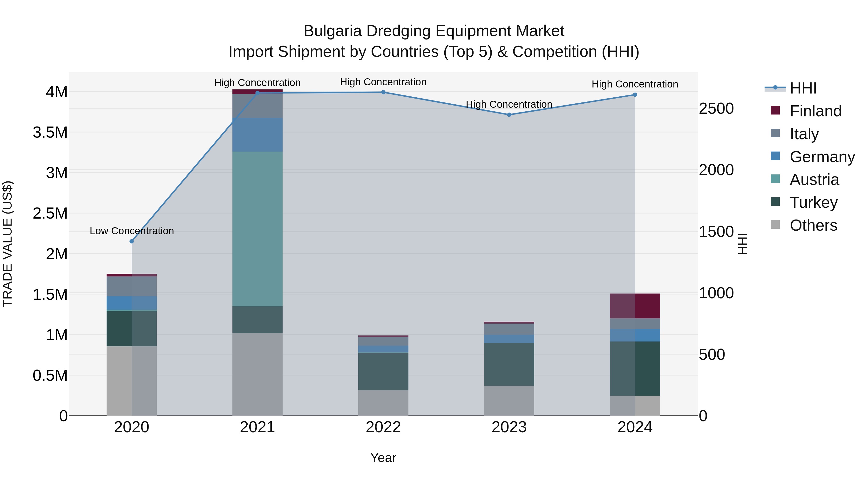Click the Turkey segment in the 2022 bar

click(x=383, y=371)
